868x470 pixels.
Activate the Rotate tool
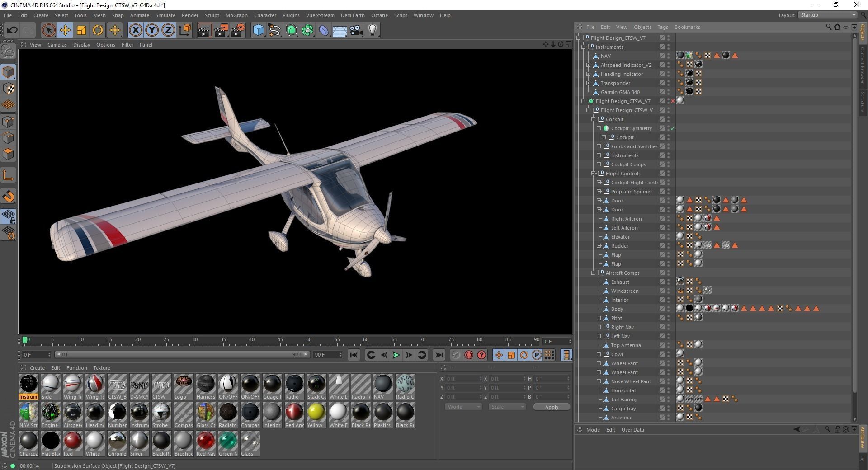(x=98, y=30)
